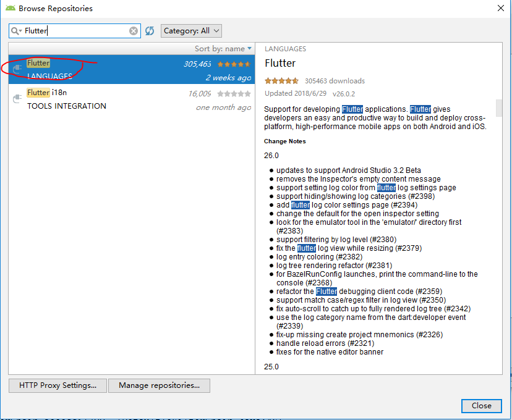512x420 pixels.
Task: Open the Category: All dropdown
Action: tap(191, 31)
